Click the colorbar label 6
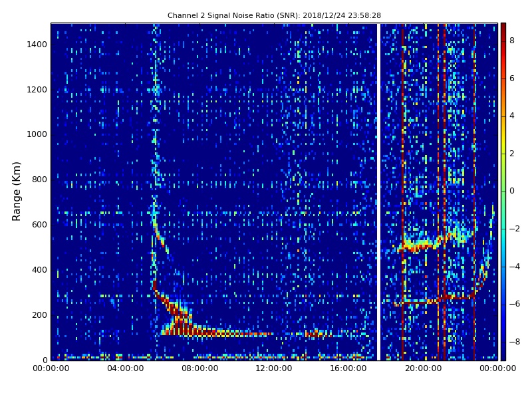The width and height of the screenshot is (532, 399). 512,78
